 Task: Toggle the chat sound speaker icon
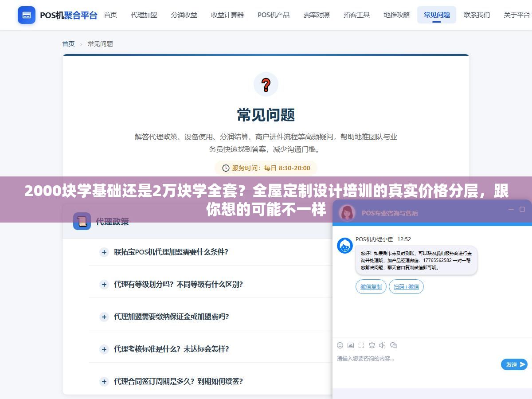pyautogui.click(x=383, y=345)
